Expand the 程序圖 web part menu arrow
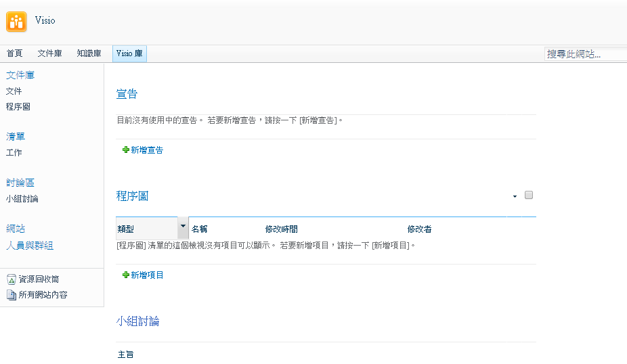The image size is (627, 364). (515, 196)
